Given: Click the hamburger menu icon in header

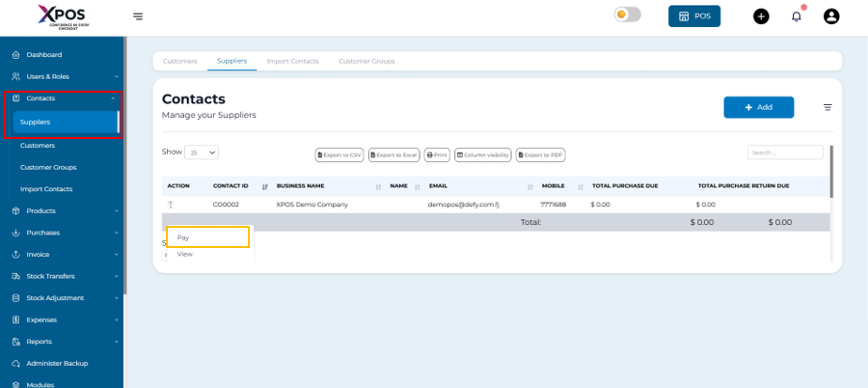Looking at the screenshot, I should click(138, 16).
